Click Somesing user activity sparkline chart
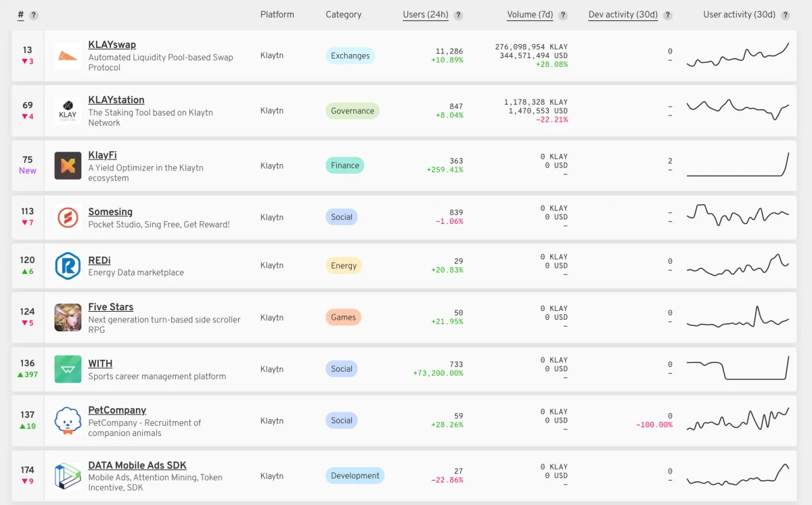The image size is (812, 505). [738, 216]
